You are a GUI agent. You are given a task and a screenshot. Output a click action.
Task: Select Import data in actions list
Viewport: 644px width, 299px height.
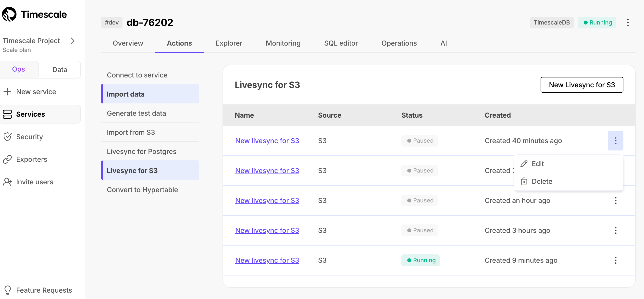150,94
